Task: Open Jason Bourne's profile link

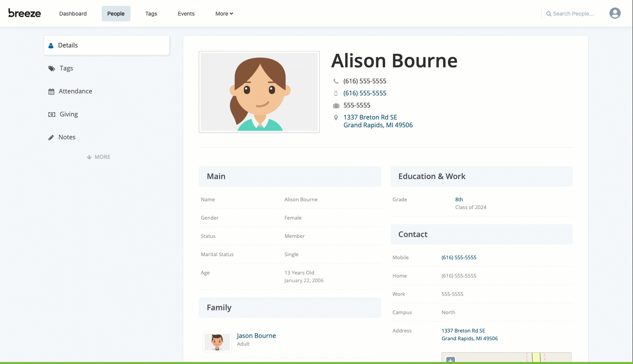Action: [256, 336]
